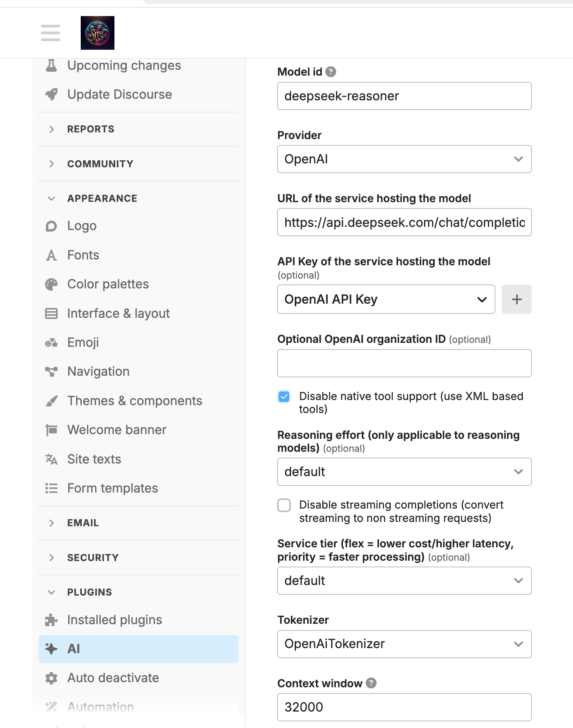Open the Provider dropdown
Image resolution: width=573 pixels, height=728 pixels.
click(404, 159)
